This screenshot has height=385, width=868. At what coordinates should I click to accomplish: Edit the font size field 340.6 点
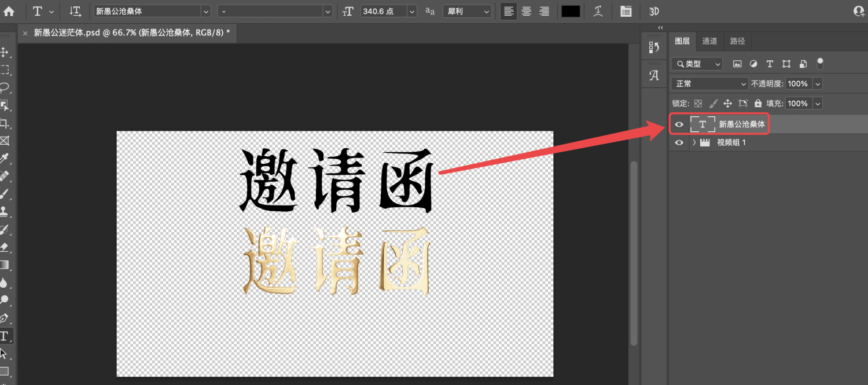[383, 11]
